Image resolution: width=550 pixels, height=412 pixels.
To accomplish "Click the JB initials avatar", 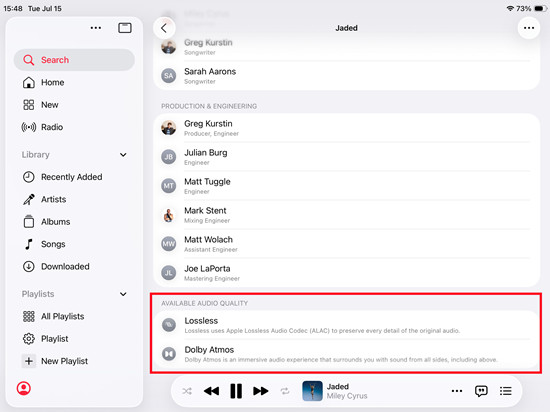I will pyautogui.click(x=169, y=157).
